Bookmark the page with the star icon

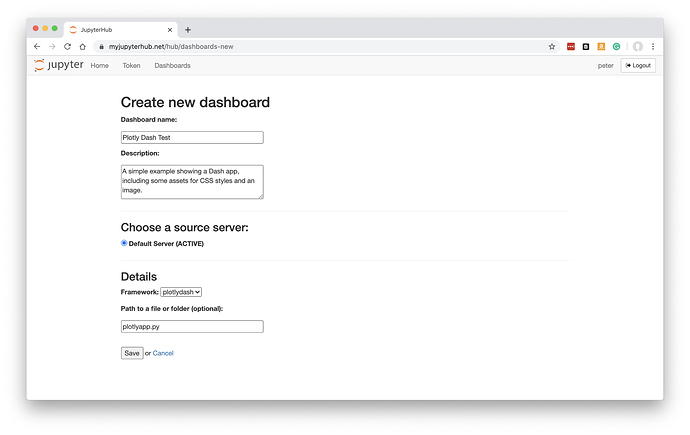[552, 47]
